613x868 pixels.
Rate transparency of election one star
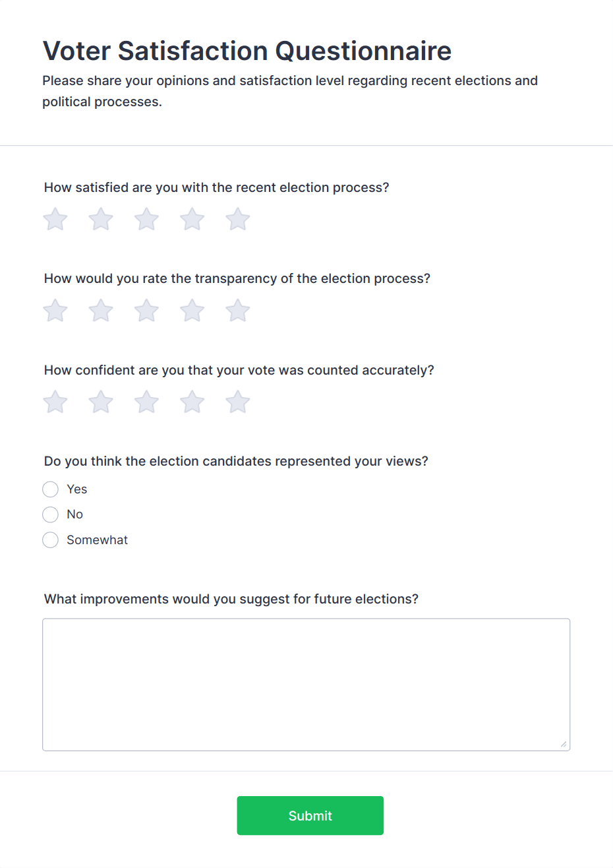[x=55, y=310]
